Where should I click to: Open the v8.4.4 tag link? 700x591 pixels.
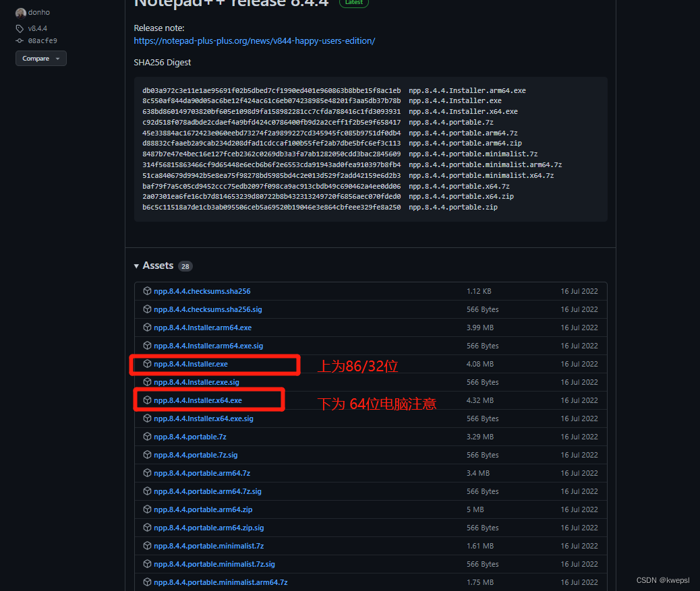(x=38, y=28)
